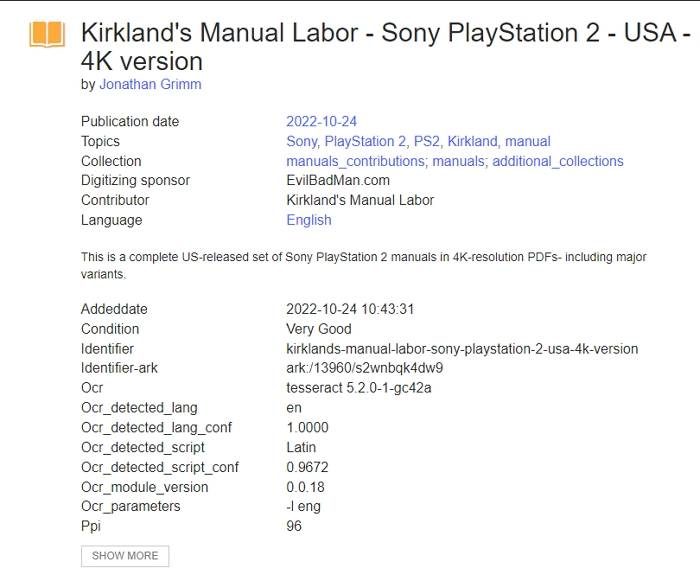This screenshot has width=700, height=581.
Task: Open the 2022-10-24 publication date link
Action: click(321, 122)
